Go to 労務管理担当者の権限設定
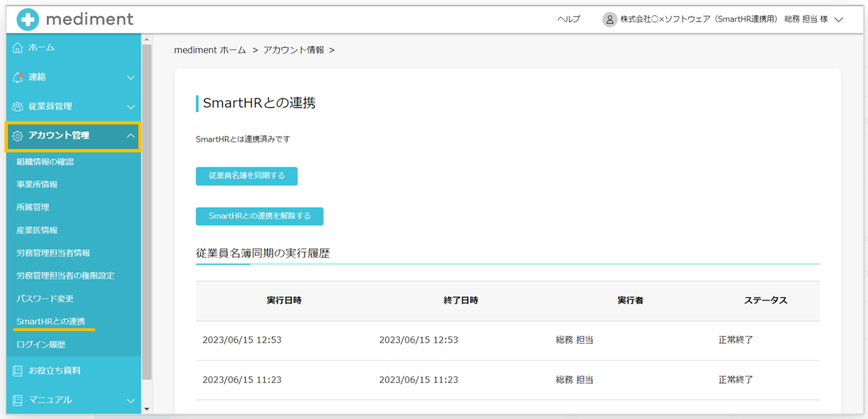 (x=65, y=276)
